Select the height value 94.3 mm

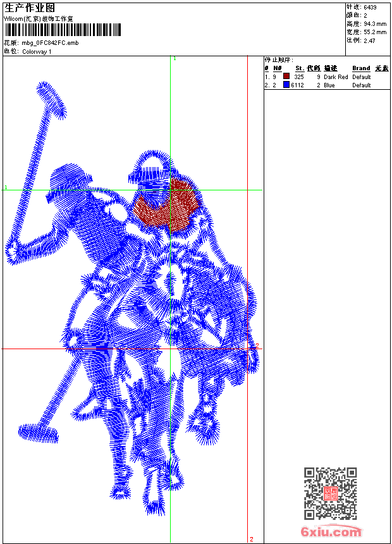click(375, 24)
